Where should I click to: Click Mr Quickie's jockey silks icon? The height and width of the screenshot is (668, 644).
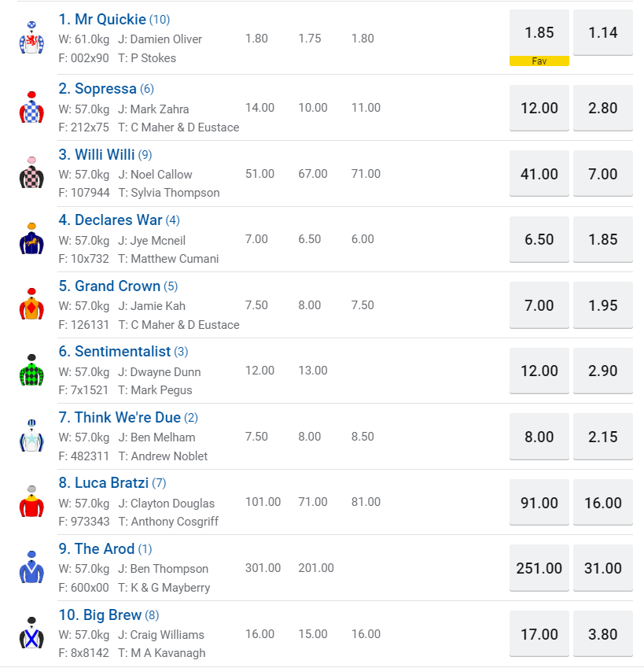coord(31,39)
